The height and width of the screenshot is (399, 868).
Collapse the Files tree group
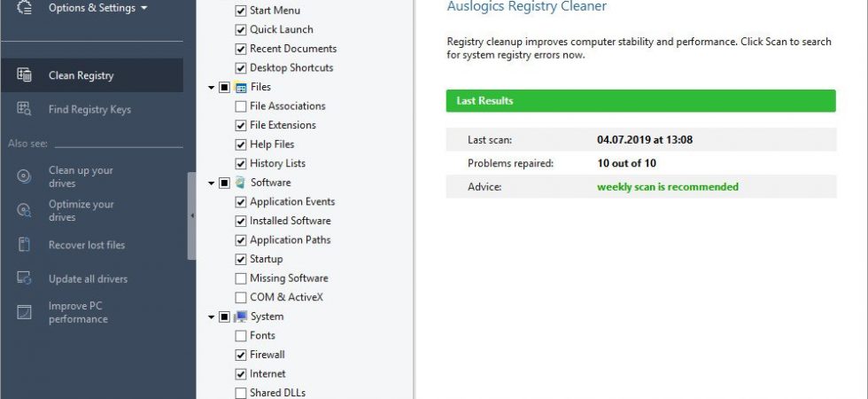point(211,88)
